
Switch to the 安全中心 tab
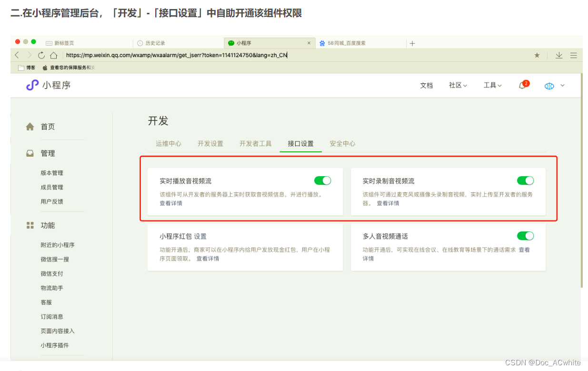pyautogui.click(x=343, y=143)
